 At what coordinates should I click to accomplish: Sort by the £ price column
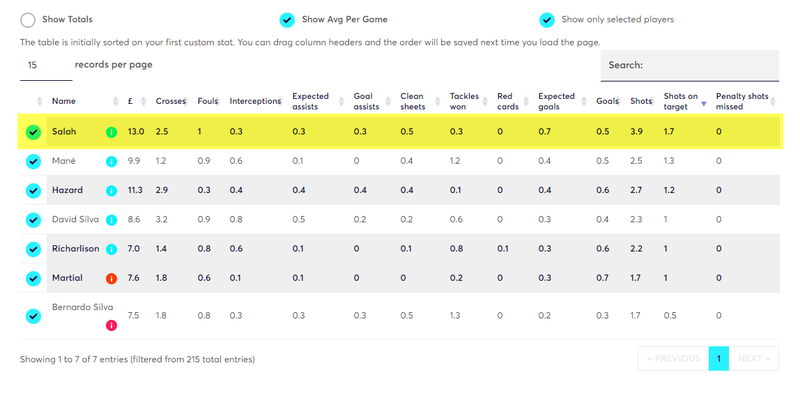[x=131, y=101]
